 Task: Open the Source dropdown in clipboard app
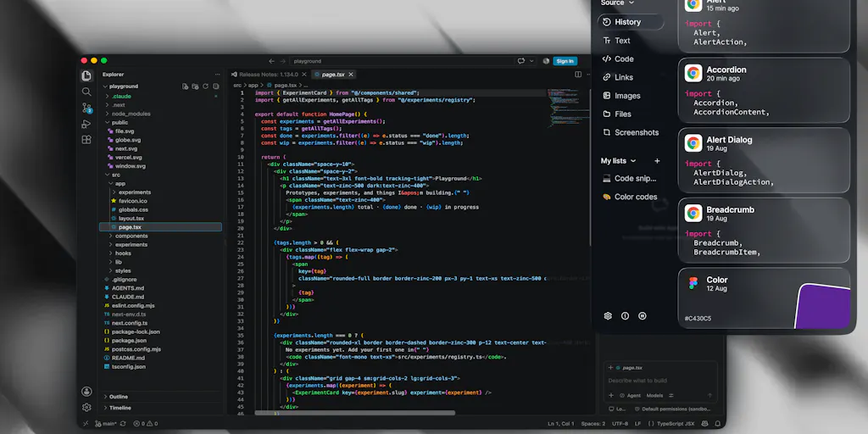[617, 3]
